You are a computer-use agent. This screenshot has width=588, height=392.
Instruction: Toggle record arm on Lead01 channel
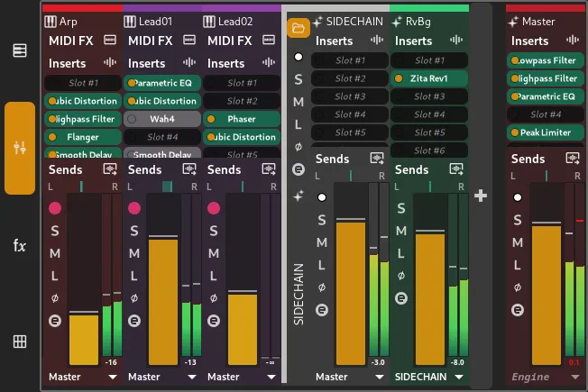tap(134, 208)
